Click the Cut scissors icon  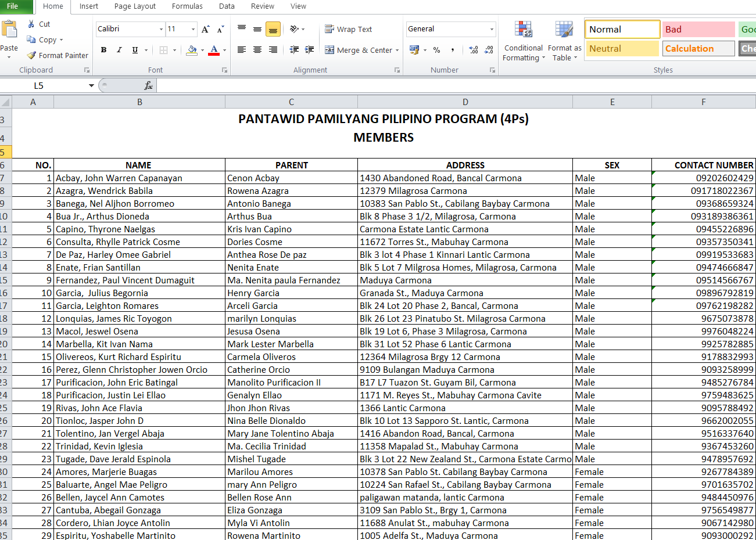point(31,24)
